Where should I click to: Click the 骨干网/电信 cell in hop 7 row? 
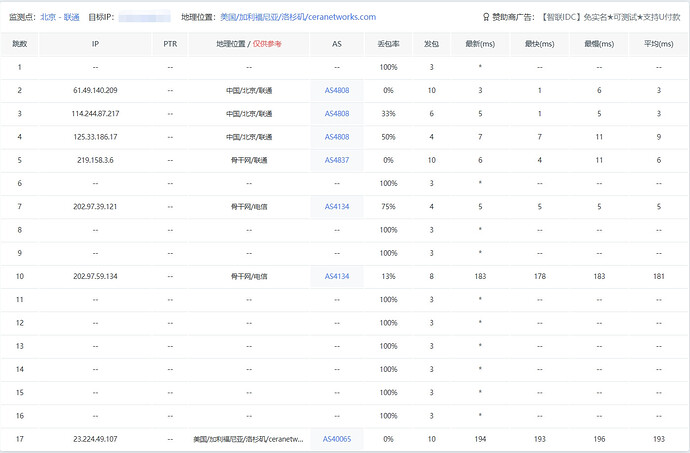click(249, 206)
